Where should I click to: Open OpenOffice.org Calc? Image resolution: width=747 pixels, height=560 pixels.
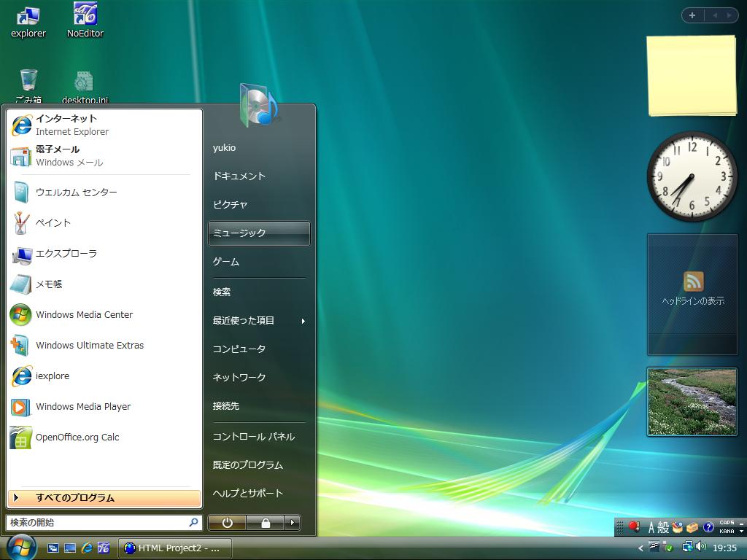click(77, 437)
